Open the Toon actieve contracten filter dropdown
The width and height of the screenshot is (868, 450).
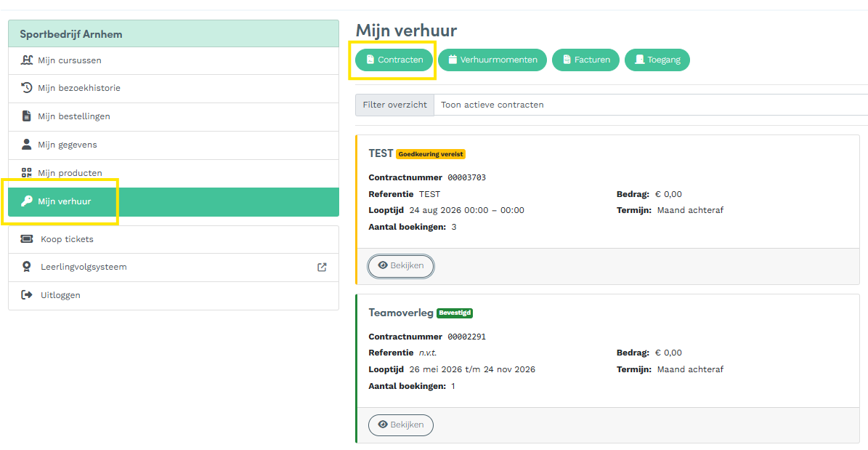(650, 105)
